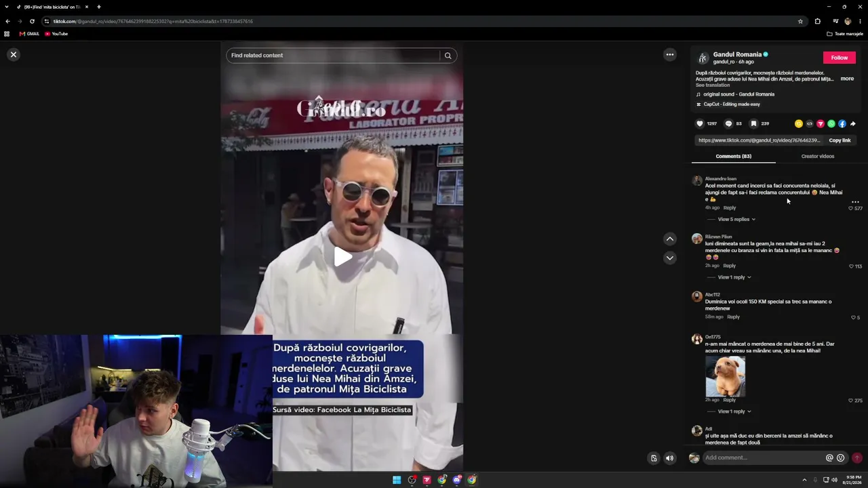Screen dimensions: 868x488
Task: Like Abc112's comment
Action: click(854, 317)
